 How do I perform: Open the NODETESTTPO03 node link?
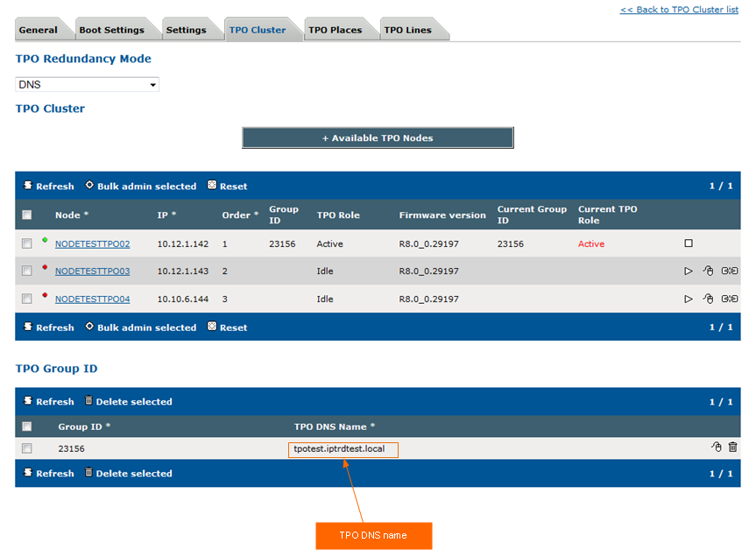(x=93, y=271)
